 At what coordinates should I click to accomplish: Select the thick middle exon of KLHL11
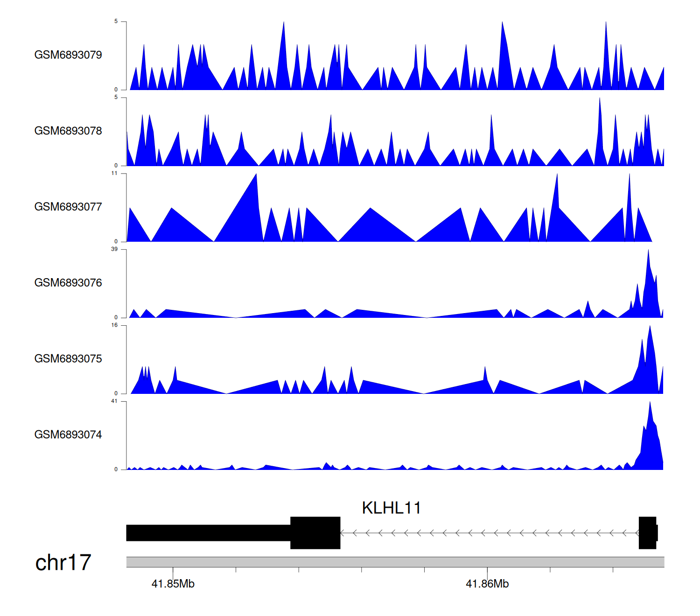pos(315,533)
